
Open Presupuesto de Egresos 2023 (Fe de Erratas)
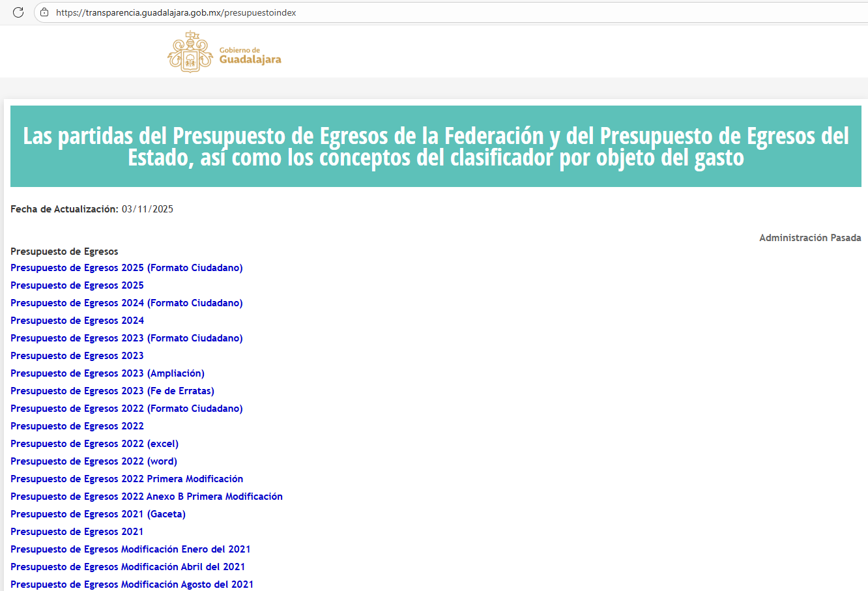[112, 391]
